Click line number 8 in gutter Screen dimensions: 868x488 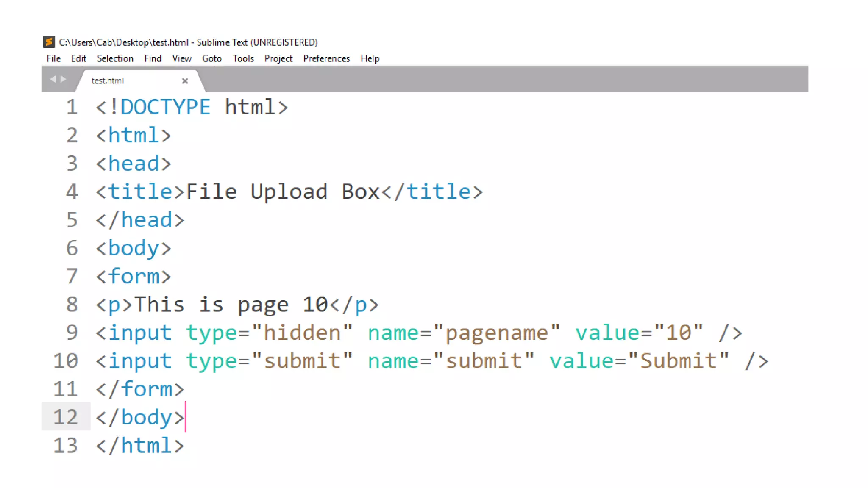click(x=72, y=304)
